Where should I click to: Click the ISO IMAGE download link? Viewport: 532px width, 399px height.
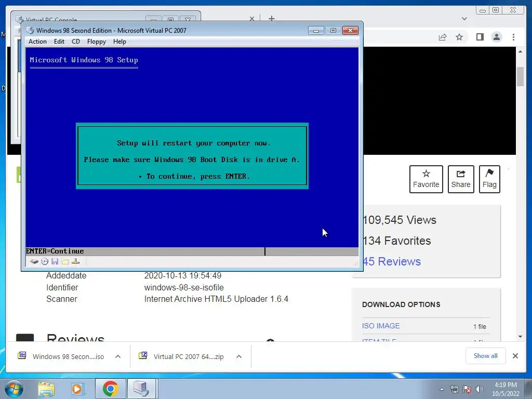click(381, 326)
